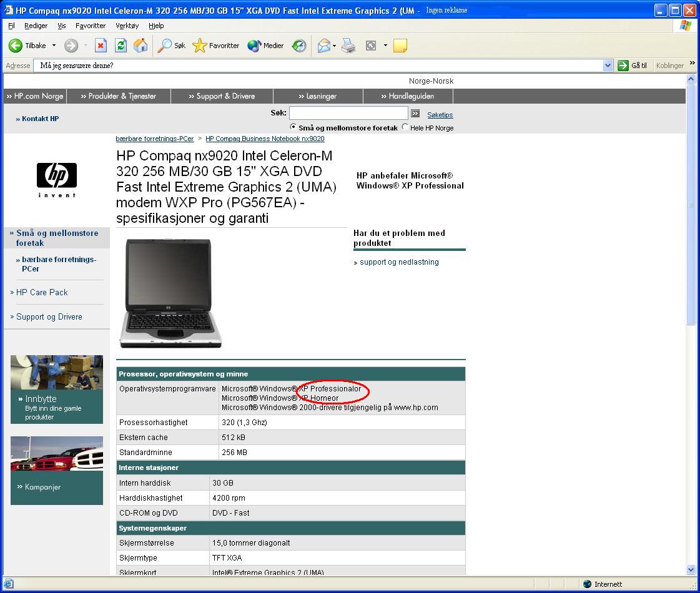Expand the address bar dropdown arrow
This screenshot has height=593, width=700.
point(608,66)
